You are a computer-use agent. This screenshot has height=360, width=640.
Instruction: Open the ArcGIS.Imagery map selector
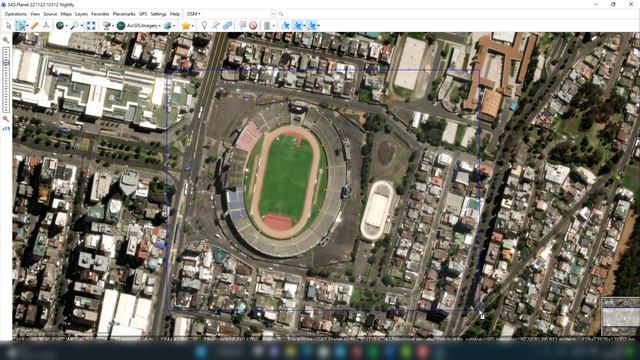point(138,26)
